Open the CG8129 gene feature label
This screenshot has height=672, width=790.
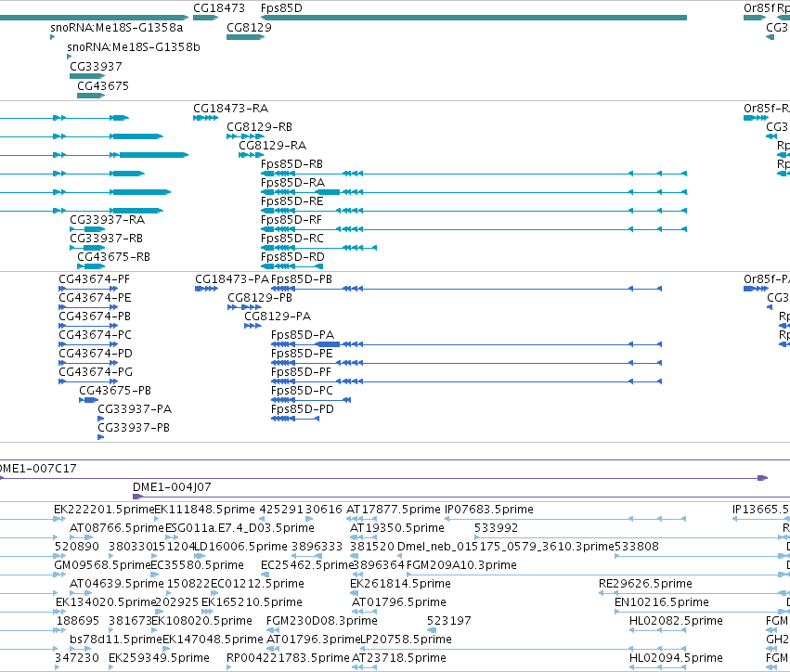click(x=249, y=28)
